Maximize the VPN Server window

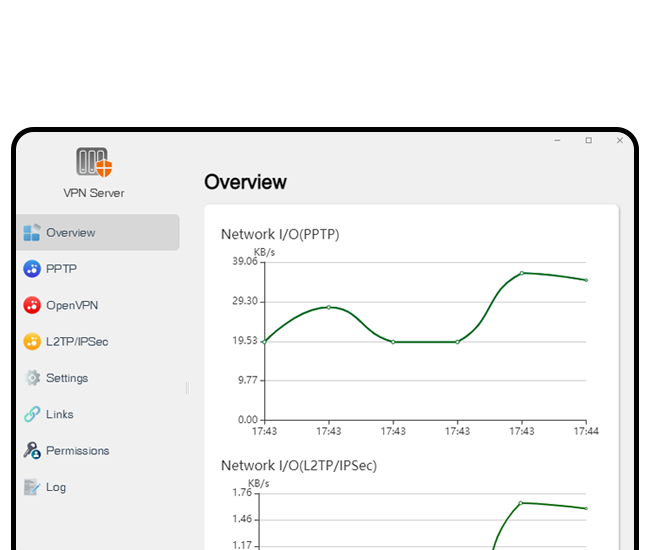[588, 141]
